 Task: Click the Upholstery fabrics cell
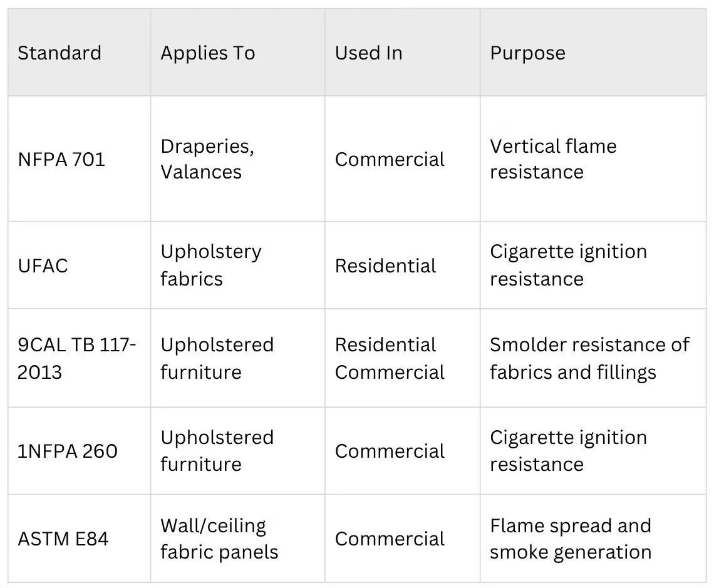pyautogui.click(x=238, y=266)
